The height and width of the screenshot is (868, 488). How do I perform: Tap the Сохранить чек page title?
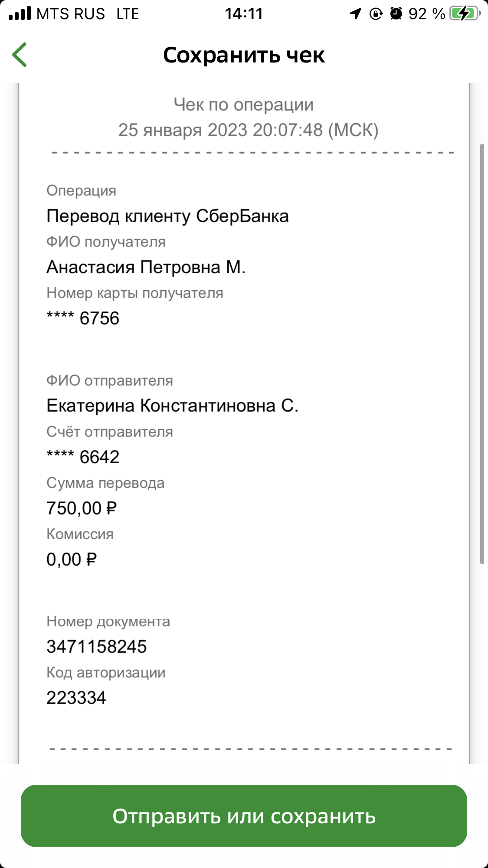tap(244, 55)
